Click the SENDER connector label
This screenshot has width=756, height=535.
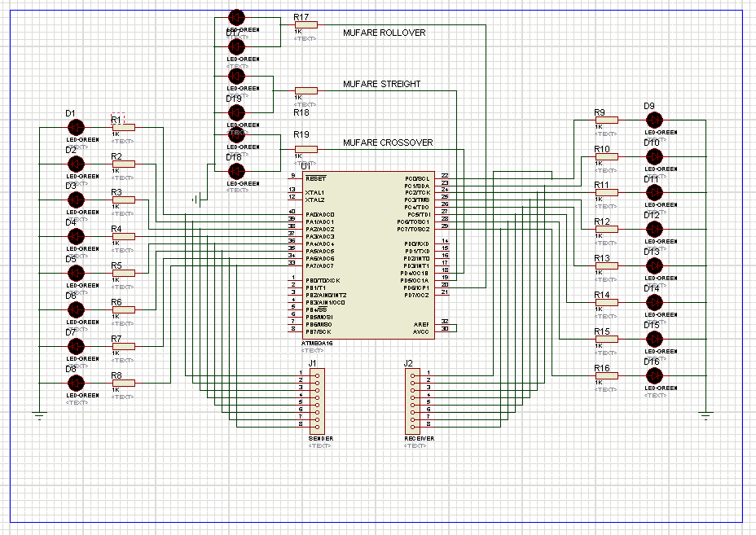[x=321, y=439]
